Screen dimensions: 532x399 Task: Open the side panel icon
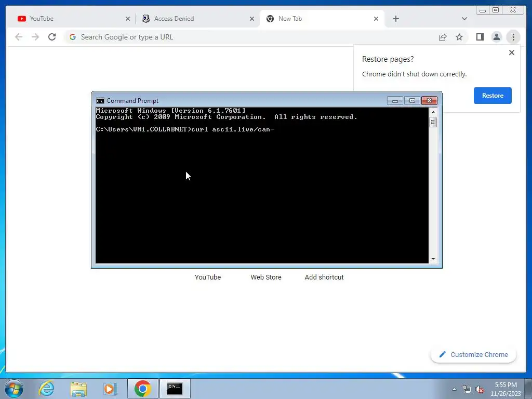point(480,37)
